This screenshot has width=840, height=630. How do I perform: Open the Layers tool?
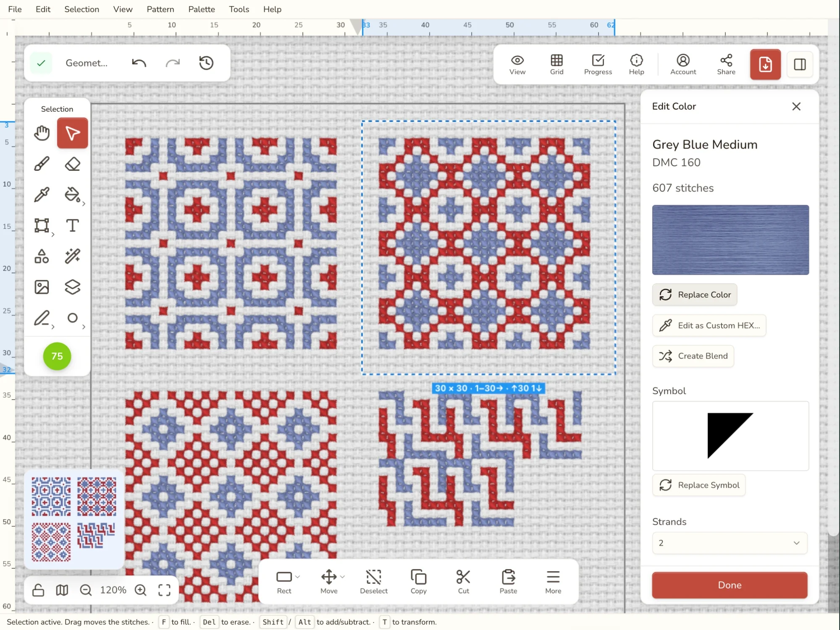(x=73, y=287)
